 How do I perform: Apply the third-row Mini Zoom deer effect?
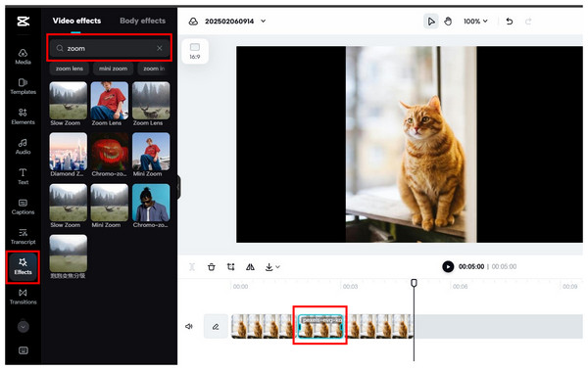click(x=110, y=203)
